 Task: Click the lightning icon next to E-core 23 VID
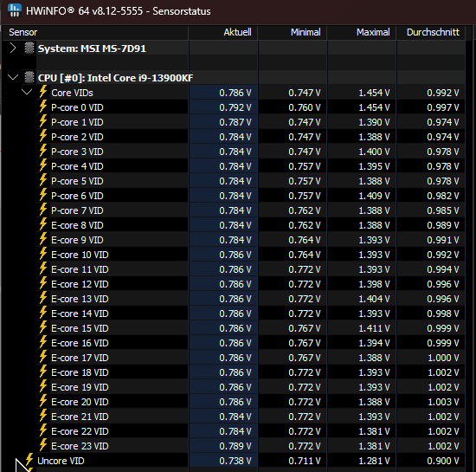43,445
